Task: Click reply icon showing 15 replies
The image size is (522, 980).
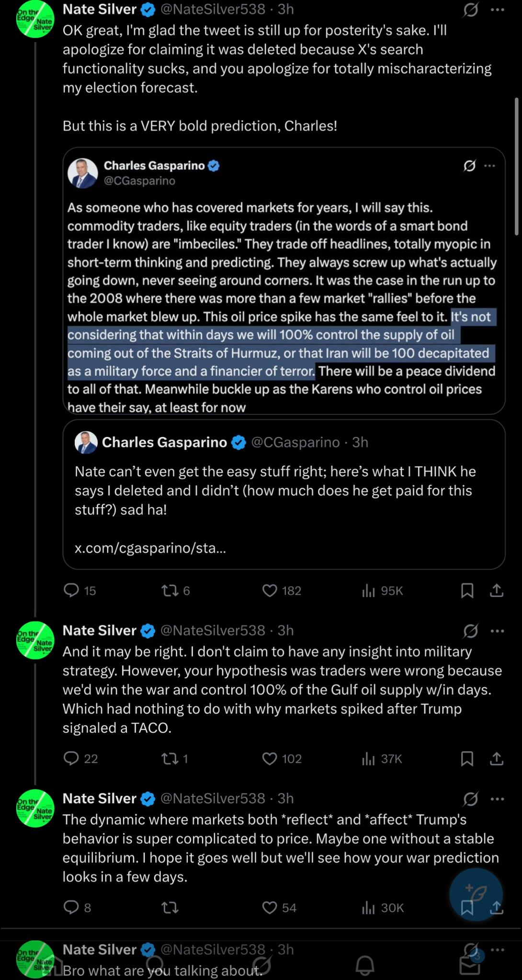Action: click(71, 590)
